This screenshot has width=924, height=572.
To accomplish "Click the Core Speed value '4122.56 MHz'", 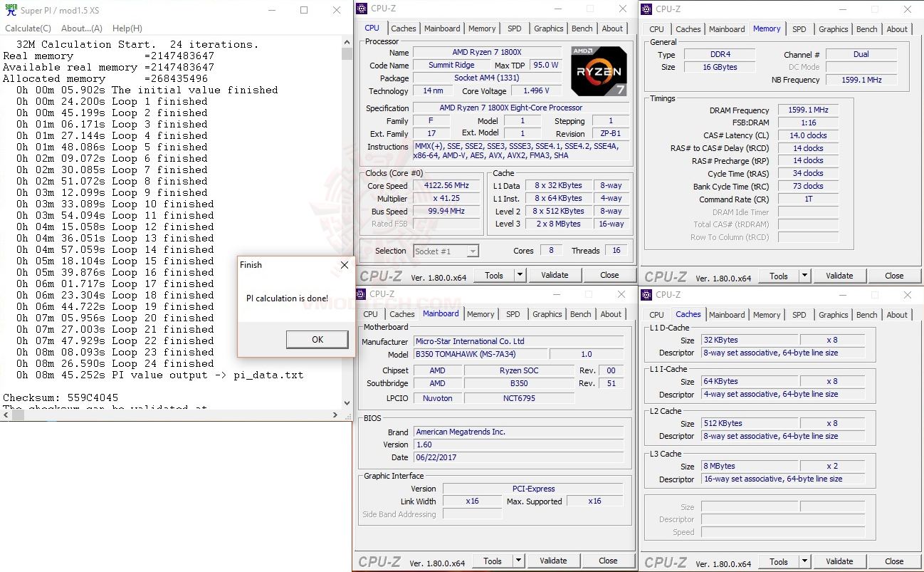I will tap(446, 186).
